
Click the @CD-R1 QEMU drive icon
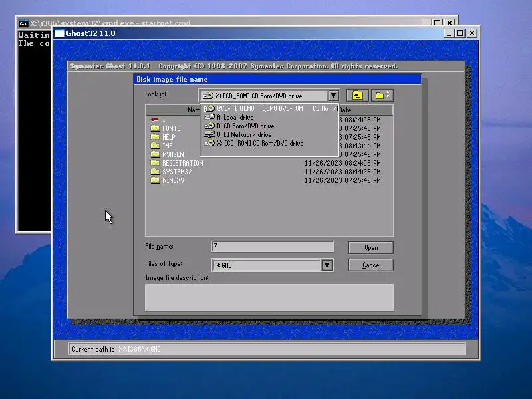point(209,108)
